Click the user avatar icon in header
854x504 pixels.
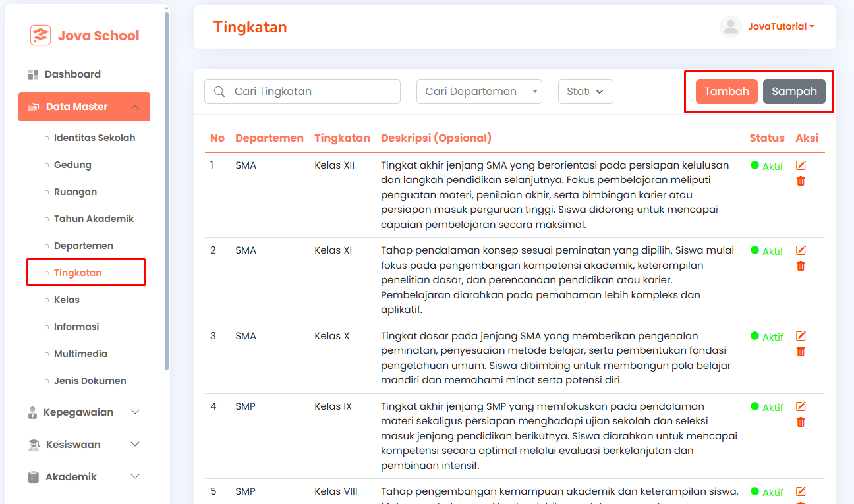(730, 26)
